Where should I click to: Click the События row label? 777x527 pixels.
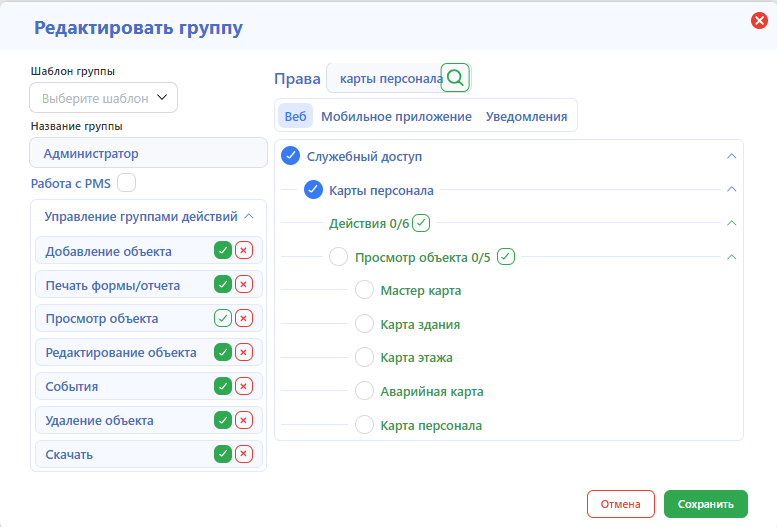72,386
